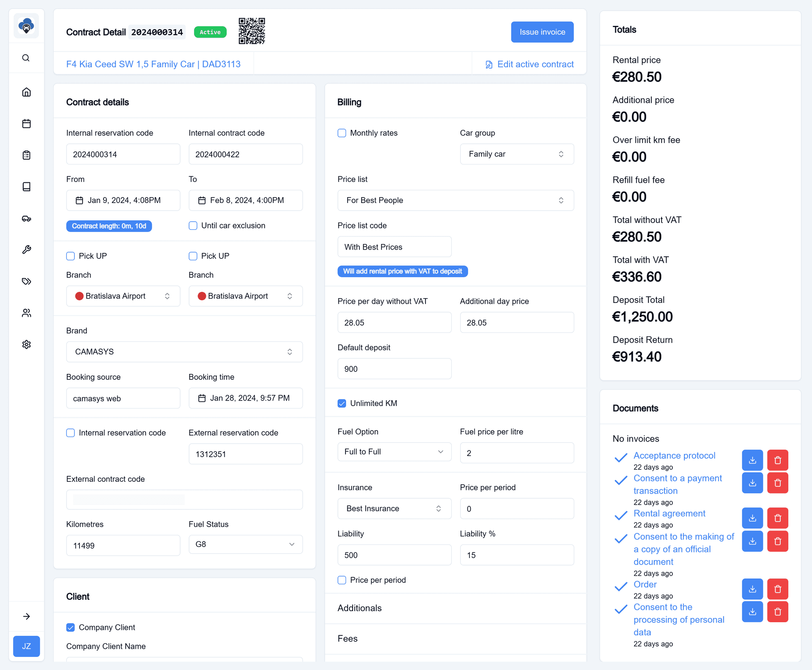Viewport: 812px width, 670px height.
Task: Toggle Price per period checkbox below Liability
Action: coord(342,580)
